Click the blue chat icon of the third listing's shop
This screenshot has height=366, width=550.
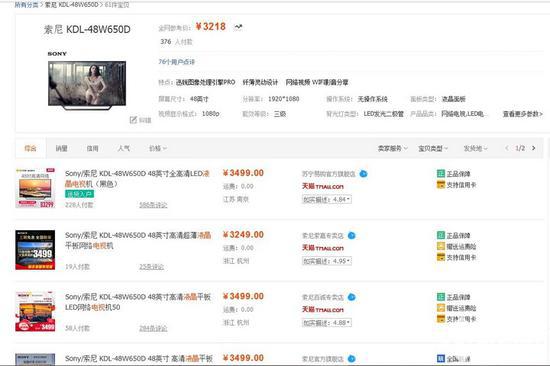(351, 297)
